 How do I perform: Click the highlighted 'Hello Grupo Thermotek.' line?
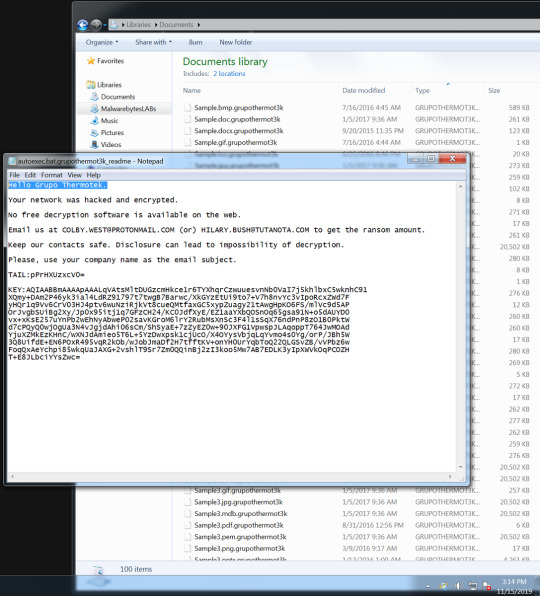tap(57, 185)
